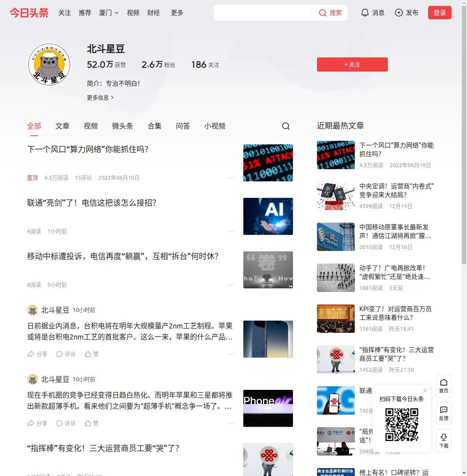Viewport: 467px width, 476px height.
Task: Open more options for 移动中标遭投诉 article
Action: click(x=231, y=285)
